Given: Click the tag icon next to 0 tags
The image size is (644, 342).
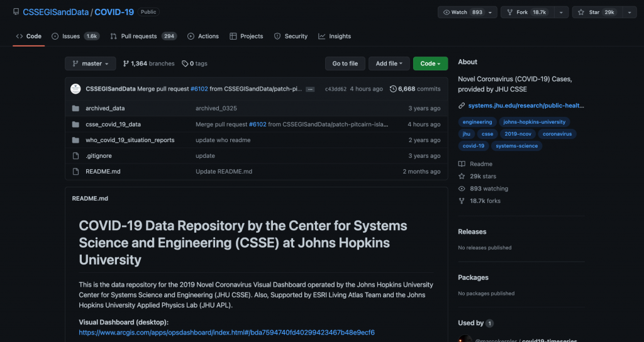Looking at the screenshot, I should tap(185, 63).
